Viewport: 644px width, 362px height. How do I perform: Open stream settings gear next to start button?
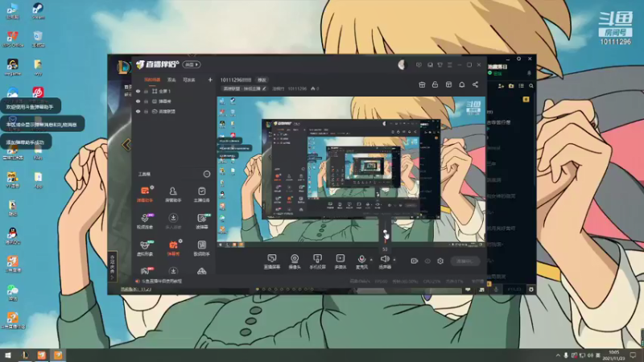pos(440,261)
